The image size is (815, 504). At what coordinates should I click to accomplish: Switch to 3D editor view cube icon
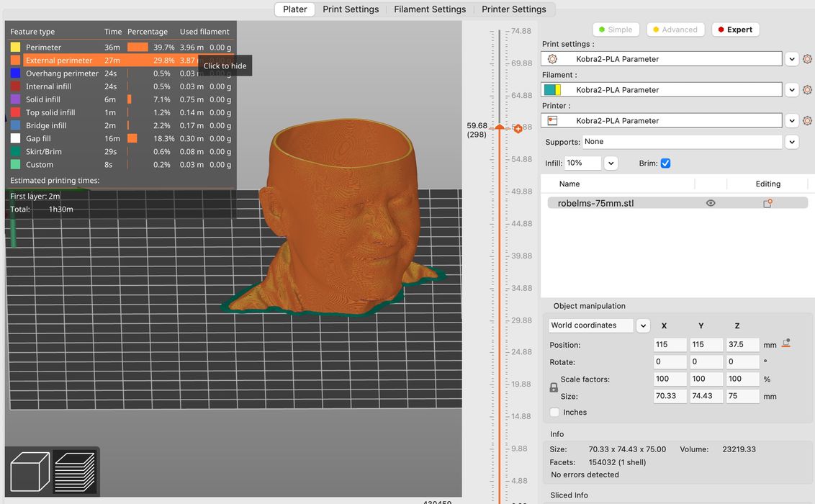point(30,472)
